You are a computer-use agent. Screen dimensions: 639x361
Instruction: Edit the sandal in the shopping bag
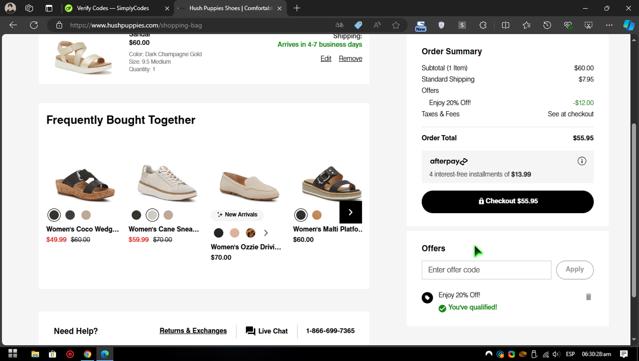pos(326,59)
